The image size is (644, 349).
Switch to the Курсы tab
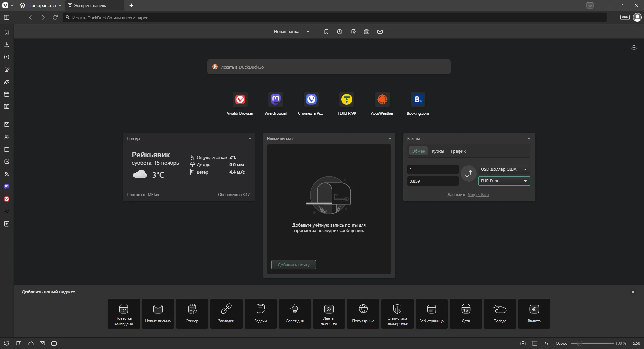pos(438,151)
